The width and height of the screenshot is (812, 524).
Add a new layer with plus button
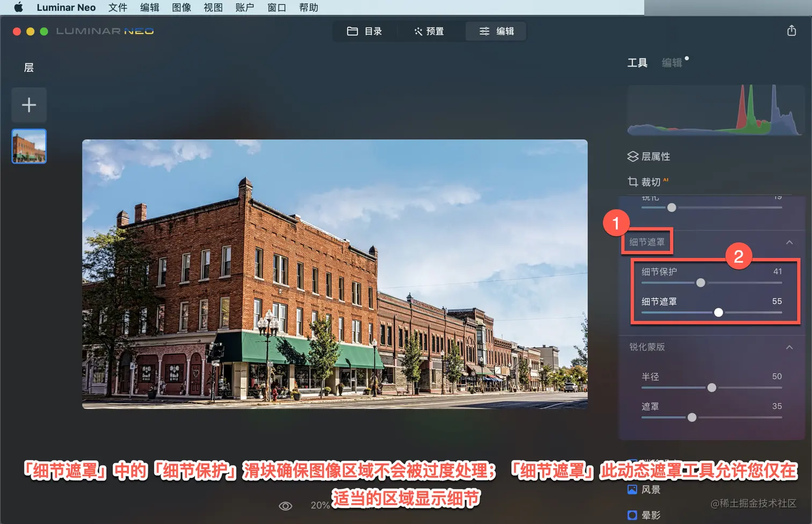click(29, 105)
